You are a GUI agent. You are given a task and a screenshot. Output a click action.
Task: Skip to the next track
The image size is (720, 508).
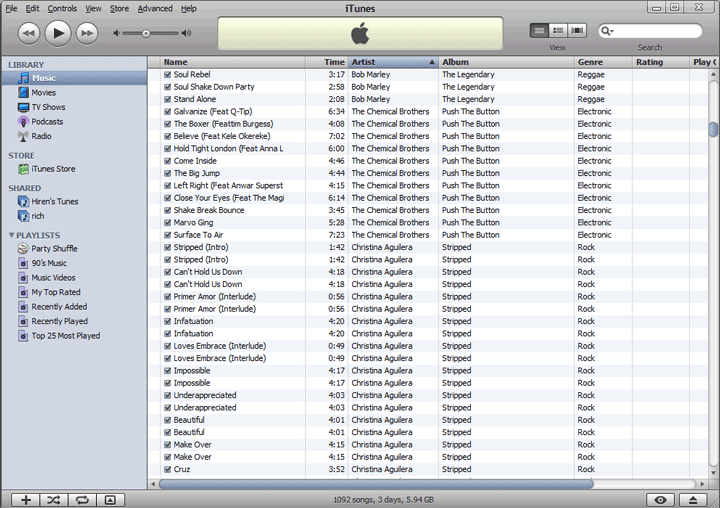point(87,34)
